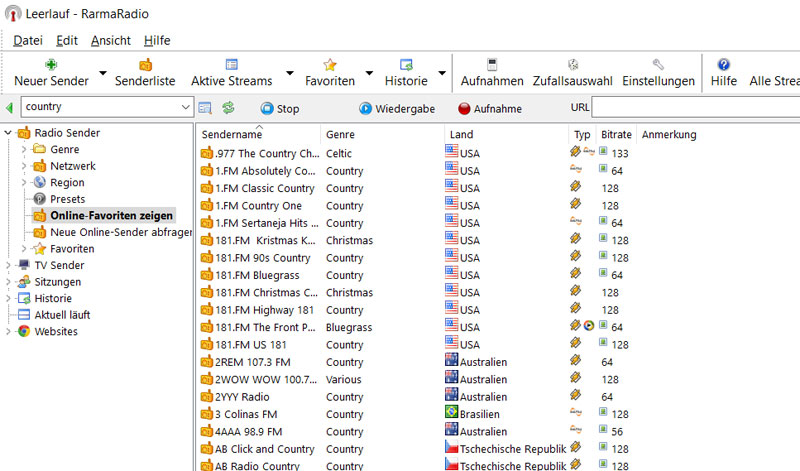Click the station icon of 2YYY Radio

coord(206,396)
